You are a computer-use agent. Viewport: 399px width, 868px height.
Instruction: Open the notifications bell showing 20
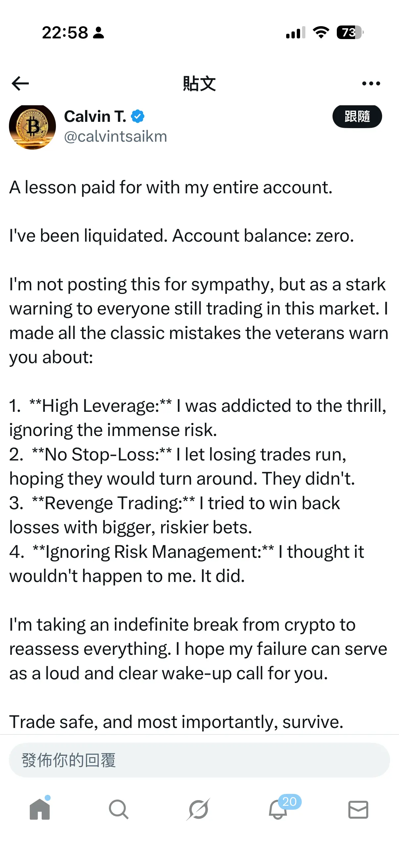tap(279, 809)
